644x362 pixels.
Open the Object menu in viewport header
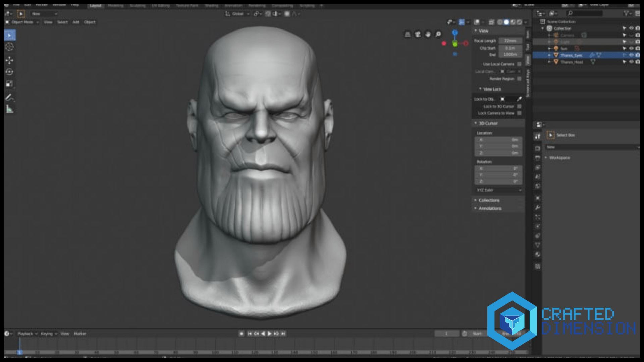90,22
